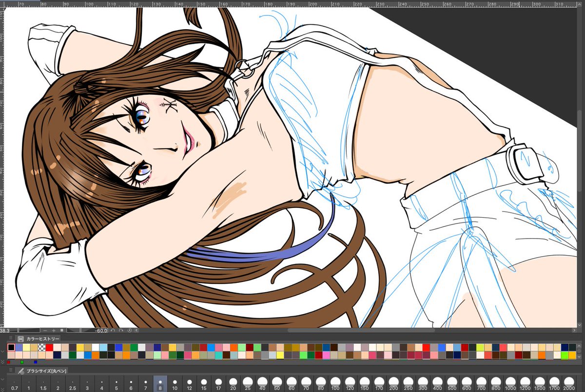Click the zoom out minus icon
The image size is (585, 392).
[x=45, y=330]
